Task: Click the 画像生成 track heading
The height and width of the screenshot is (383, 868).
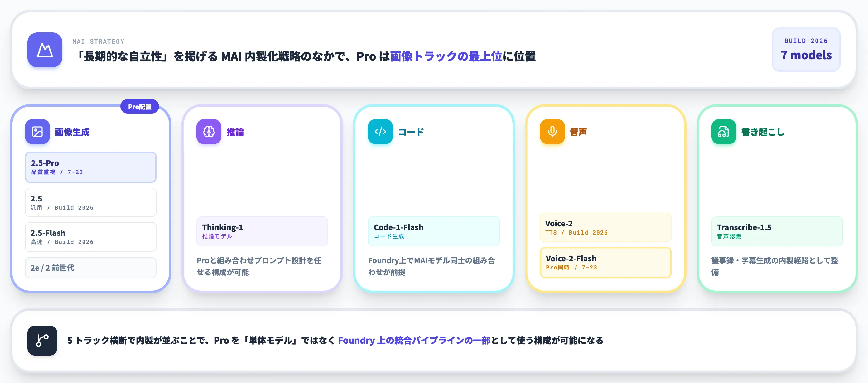Action: coord(72,132)
